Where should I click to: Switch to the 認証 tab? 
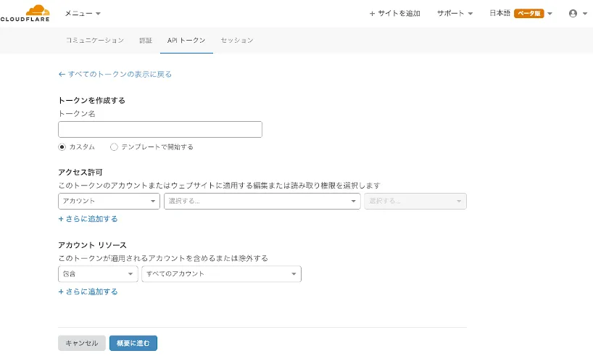[x=146, y=40]
